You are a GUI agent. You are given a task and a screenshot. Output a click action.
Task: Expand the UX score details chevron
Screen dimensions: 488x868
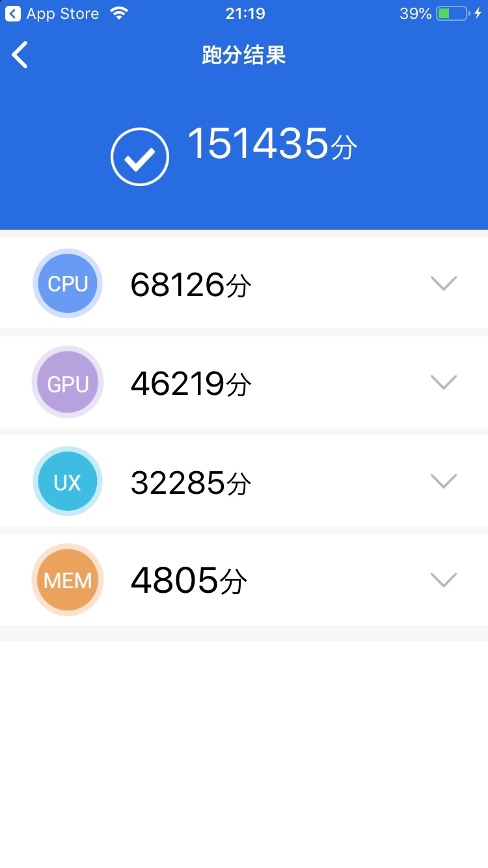tap(444, 481)
